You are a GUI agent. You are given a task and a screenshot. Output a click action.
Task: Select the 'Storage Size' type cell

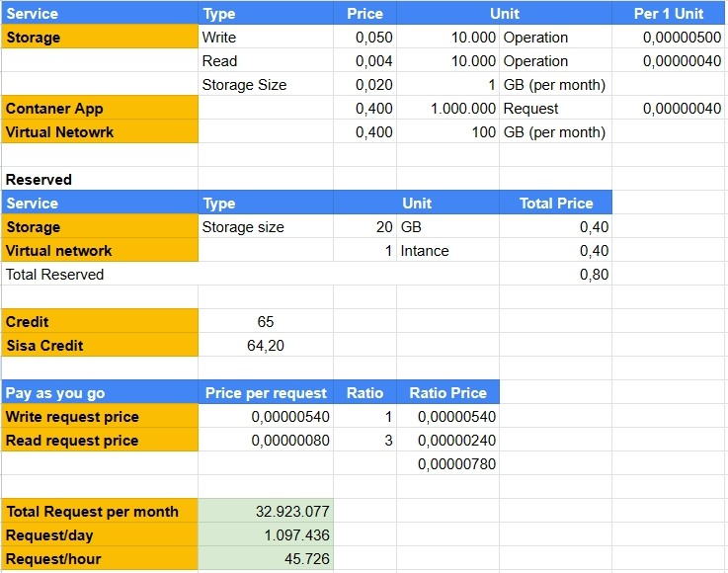pyautogui.click(x=266, y=84)
